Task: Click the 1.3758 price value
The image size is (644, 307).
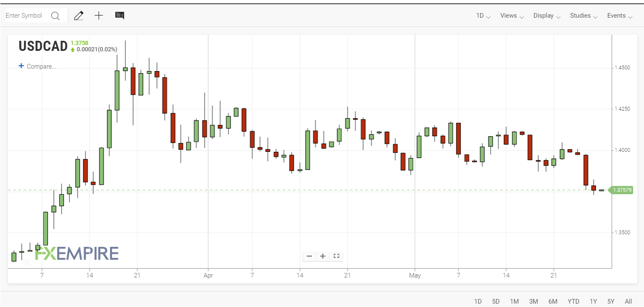Action: coord(80,43)
